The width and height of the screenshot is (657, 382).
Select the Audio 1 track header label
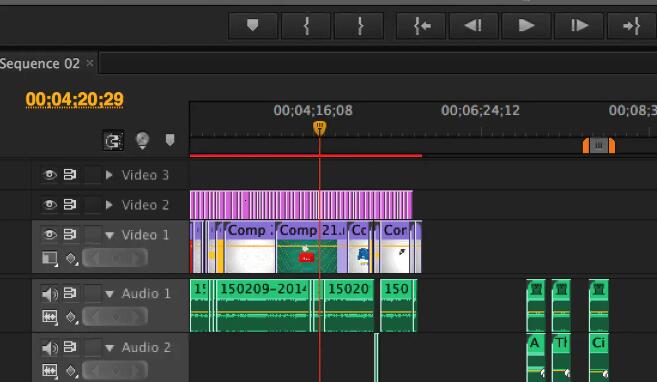[146, 294]
